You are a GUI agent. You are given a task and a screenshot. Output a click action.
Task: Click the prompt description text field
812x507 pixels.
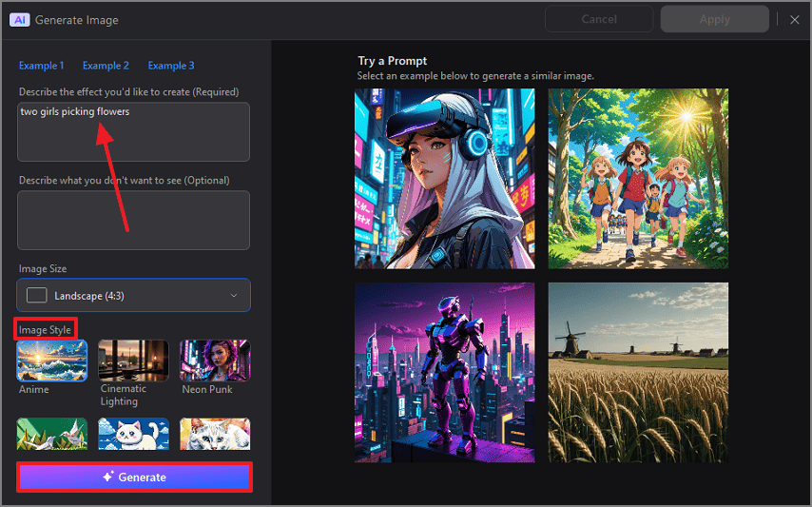pos(133,132)
